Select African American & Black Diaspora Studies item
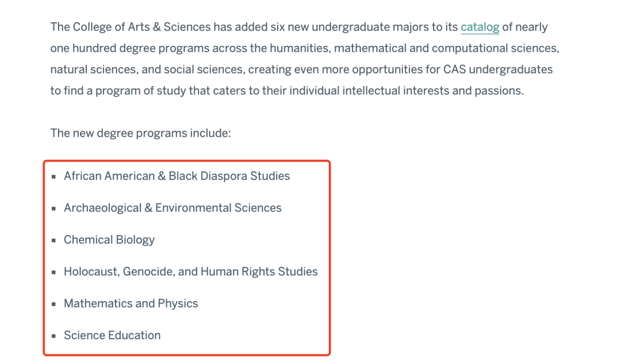 (x=177, y=176)
